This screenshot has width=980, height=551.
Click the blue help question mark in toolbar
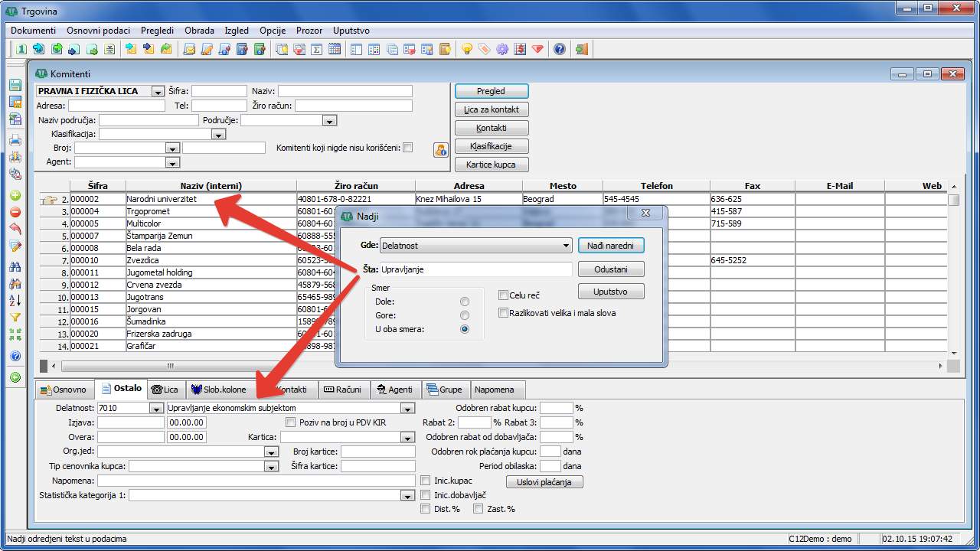(560, 49)
